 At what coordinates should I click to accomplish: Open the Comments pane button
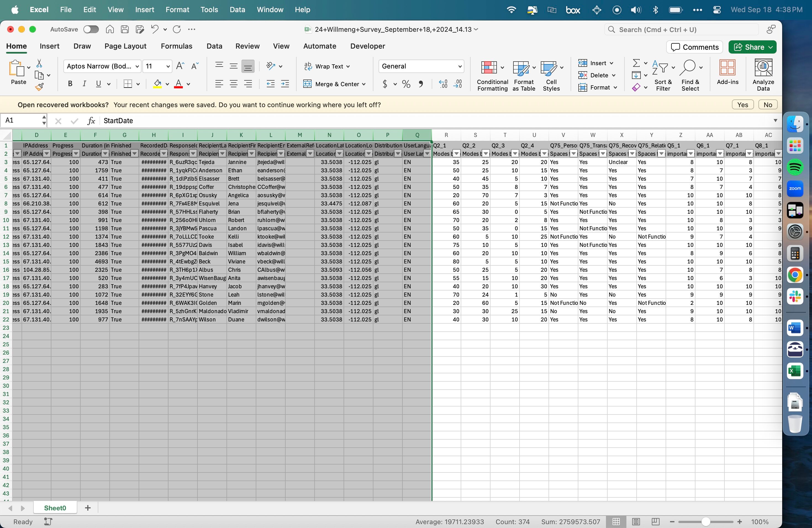[x=695, y=47]
